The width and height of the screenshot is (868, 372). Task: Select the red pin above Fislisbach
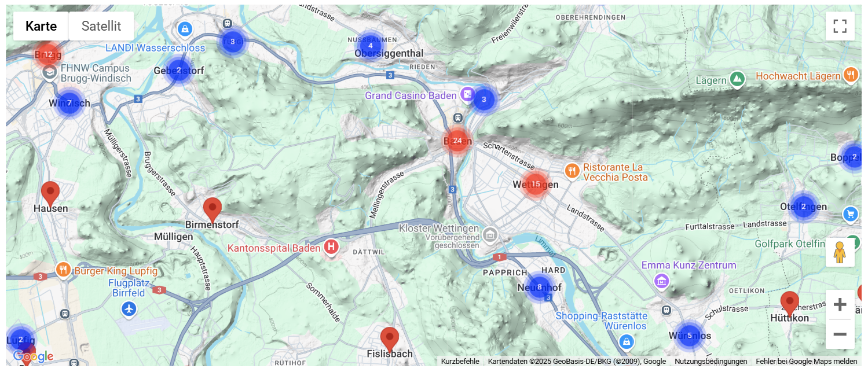[390, 339]
